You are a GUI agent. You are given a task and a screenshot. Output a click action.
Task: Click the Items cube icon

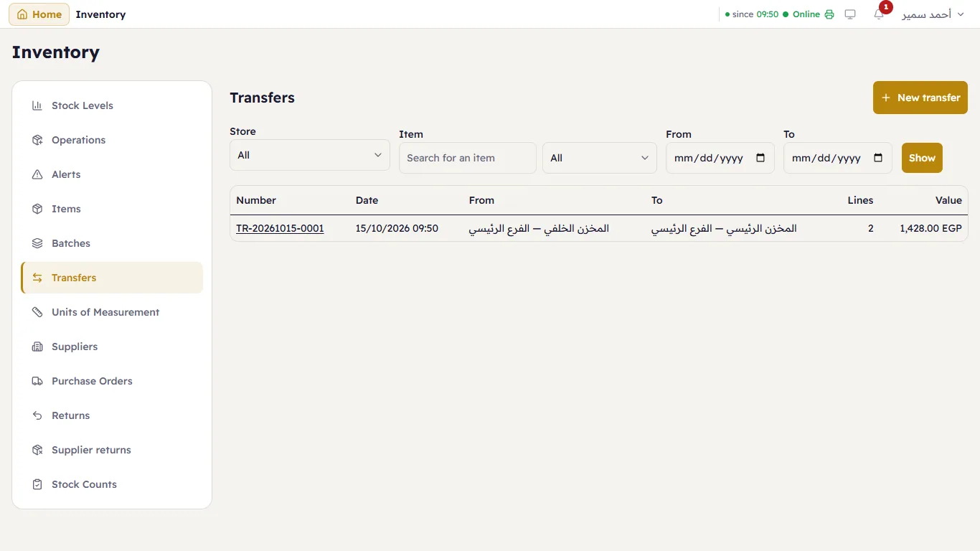point(37,209)
